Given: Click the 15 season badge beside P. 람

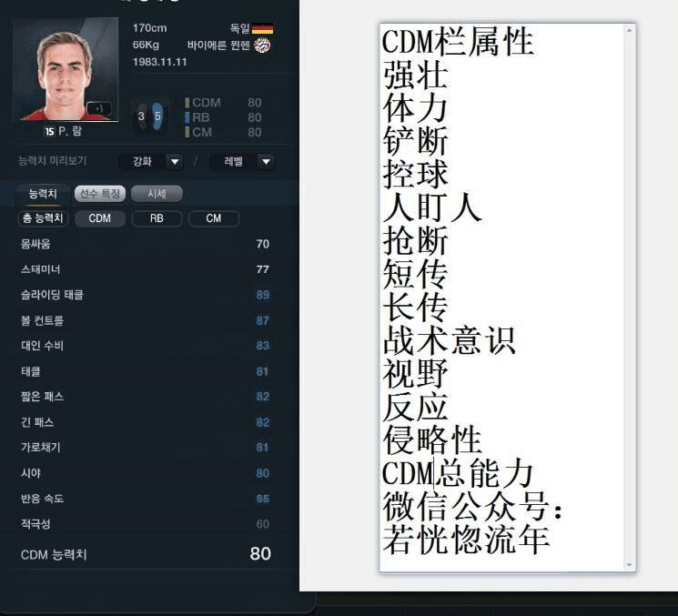Looking at the screenshot, I should [x=49, y=131].
